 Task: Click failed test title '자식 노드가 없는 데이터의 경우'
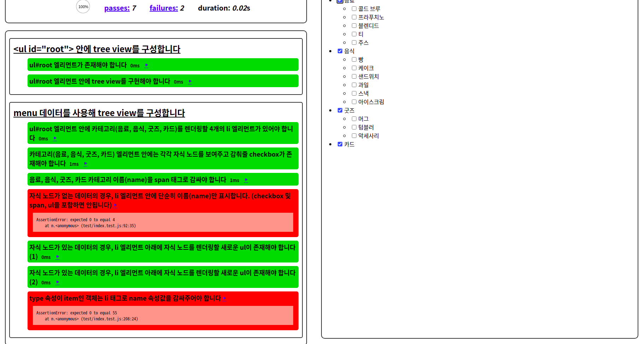[160, 200]
